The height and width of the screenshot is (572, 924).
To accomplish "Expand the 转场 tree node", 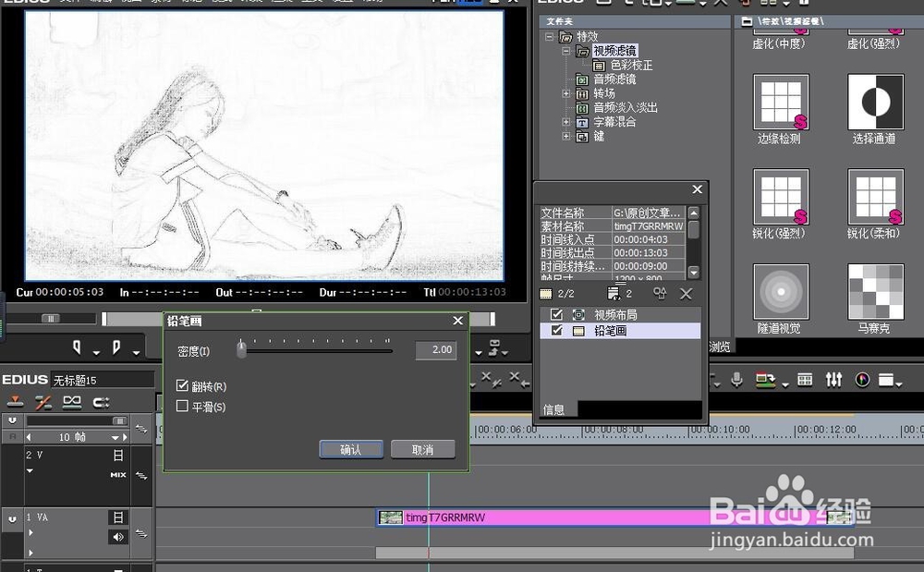I will [566, 93].
